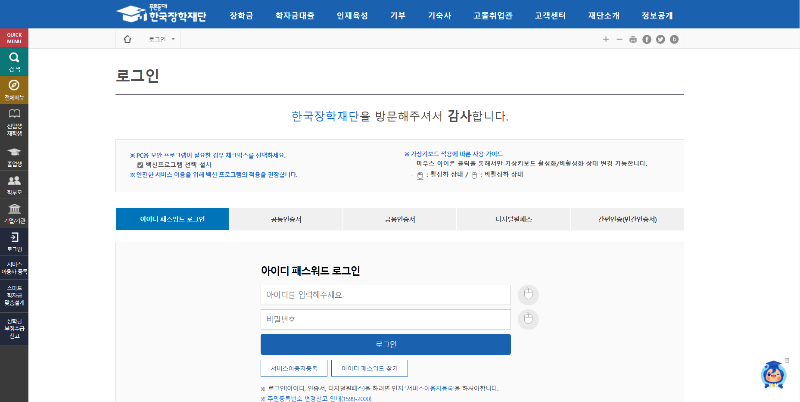Toggle virtual keyboard for the ID field
The image size is (800, 402).
[529, 295]
